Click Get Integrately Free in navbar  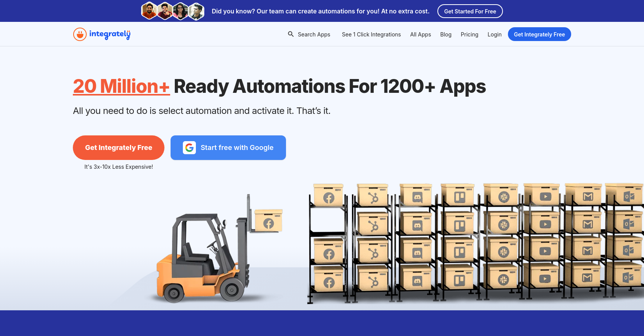(x=539, y=34)
